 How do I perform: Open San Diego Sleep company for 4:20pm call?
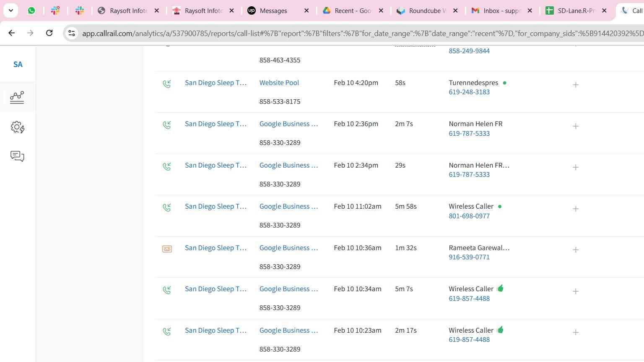[216, 83]
